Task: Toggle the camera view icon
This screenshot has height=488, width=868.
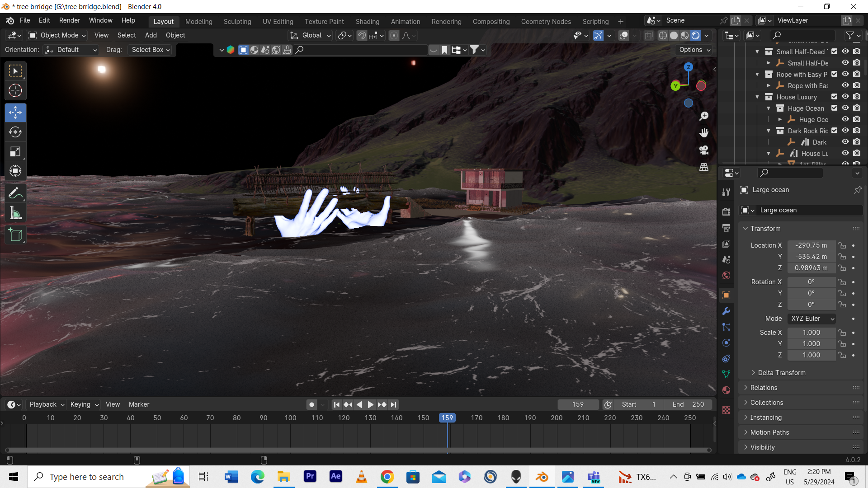Action: pyautogui.click(x=704, y=150)
